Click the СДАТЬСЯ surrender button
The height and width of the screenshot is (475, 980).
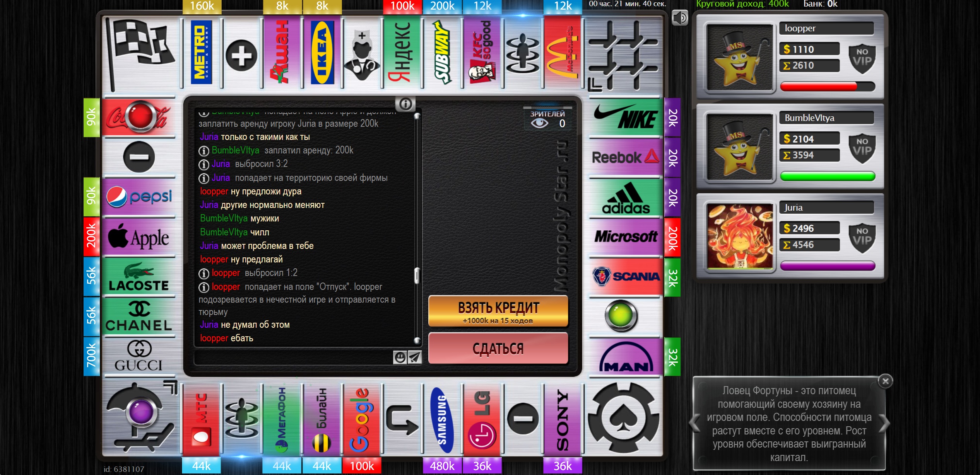click(498, 348)
